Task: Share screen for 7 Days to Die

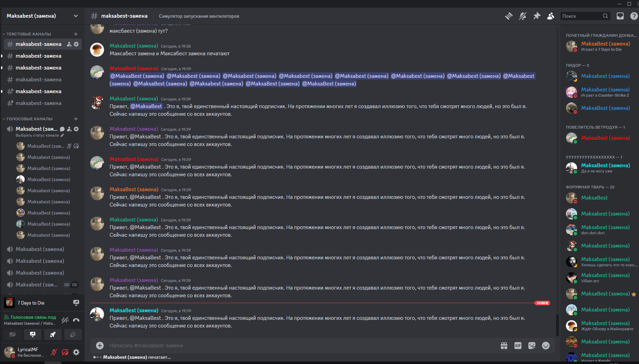Action: 76,303
